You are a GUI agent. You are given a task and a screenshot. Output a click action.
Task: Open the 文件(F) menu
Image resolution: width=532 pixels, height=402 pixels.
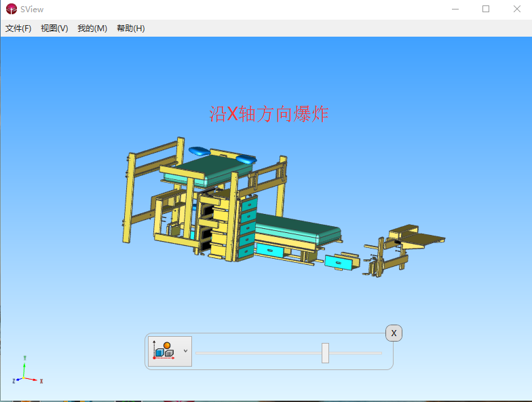[x=18, y=29]
